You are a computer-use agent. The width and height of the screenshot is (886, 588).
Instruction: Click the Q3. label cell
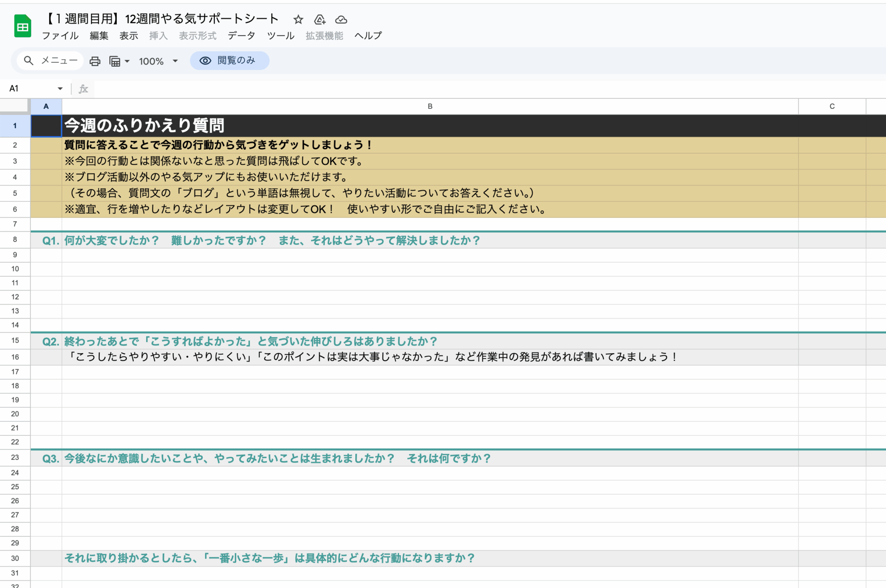46,458
